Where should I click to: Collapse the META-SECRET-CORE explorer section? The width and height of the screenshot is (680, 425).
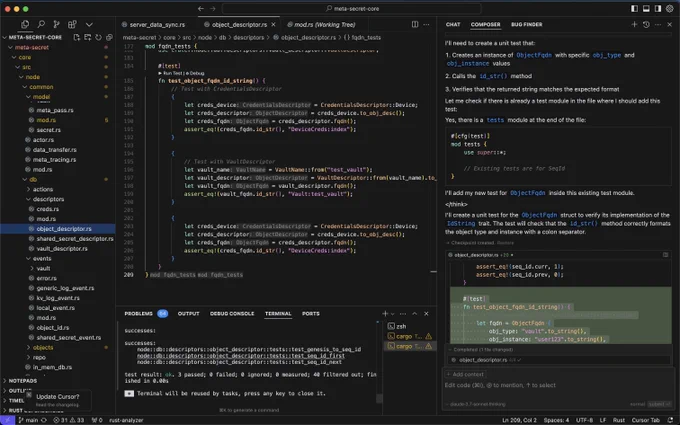coord(35,37)
